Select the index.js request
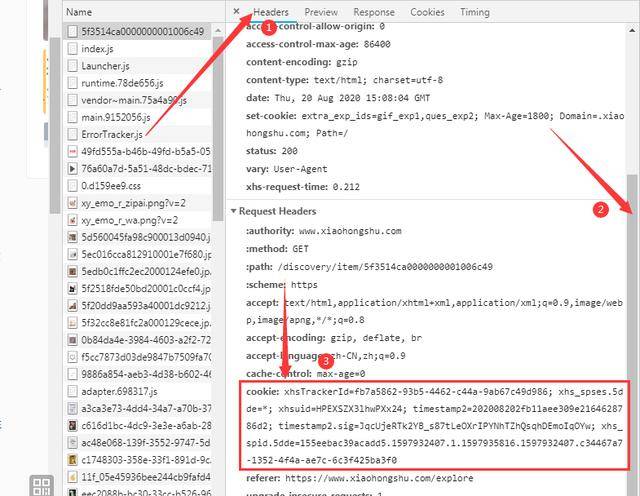Screen dimensions: 640x496 (x=139, y=49)
